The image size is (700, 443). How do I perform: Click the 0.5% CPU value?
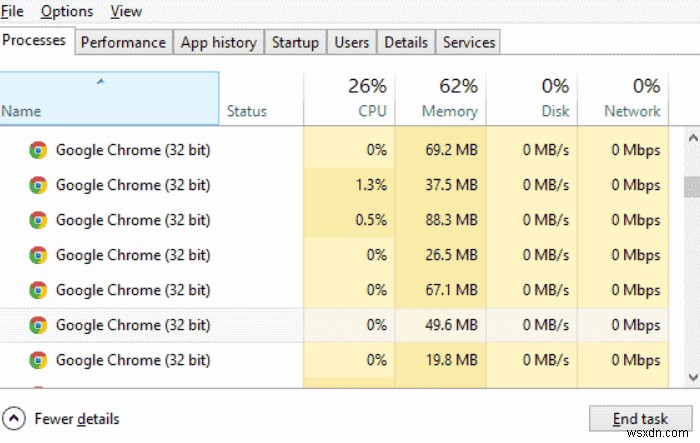point(371,220)
